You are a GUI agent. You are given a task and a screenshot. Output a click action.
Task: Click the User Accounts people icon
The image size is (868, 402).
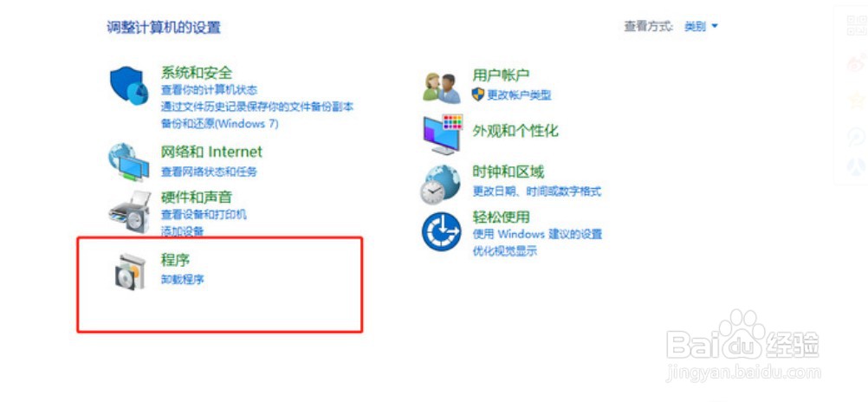click(442, 88)
